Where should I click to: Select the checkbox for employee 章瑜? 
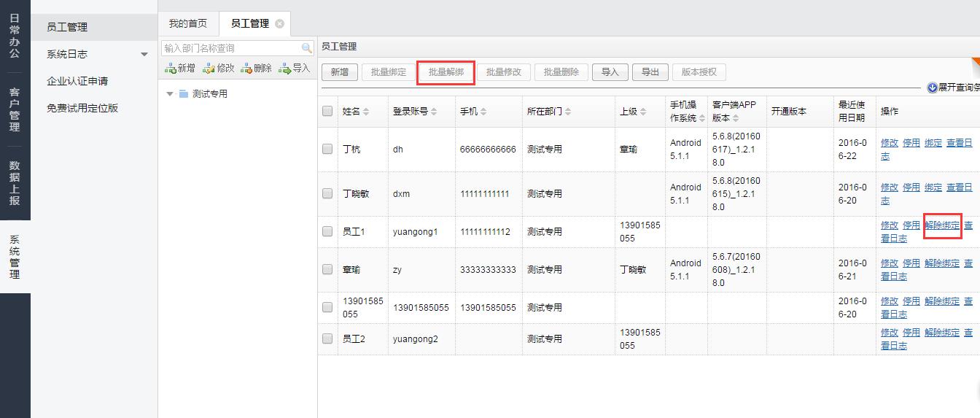click(x=327, y=270)
